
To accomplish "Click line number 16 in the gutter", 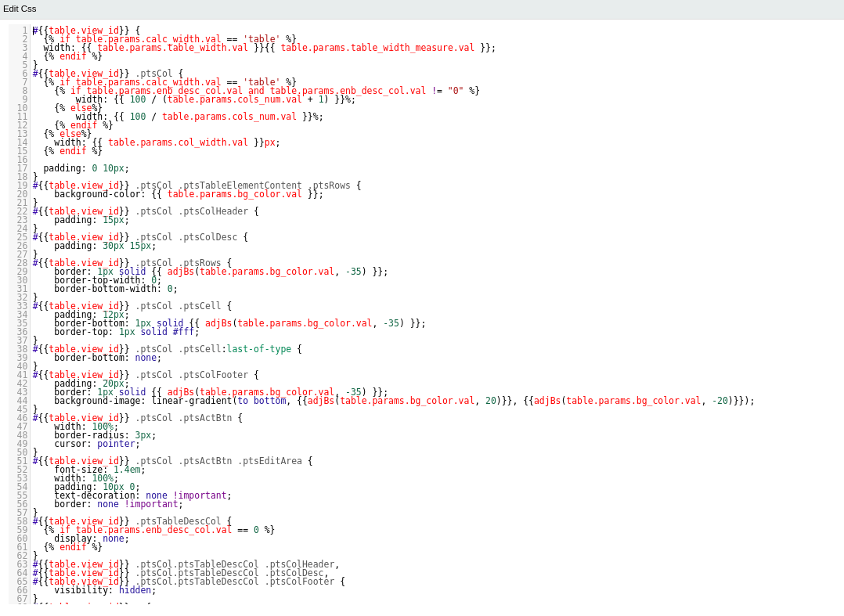I will (22, 160).
